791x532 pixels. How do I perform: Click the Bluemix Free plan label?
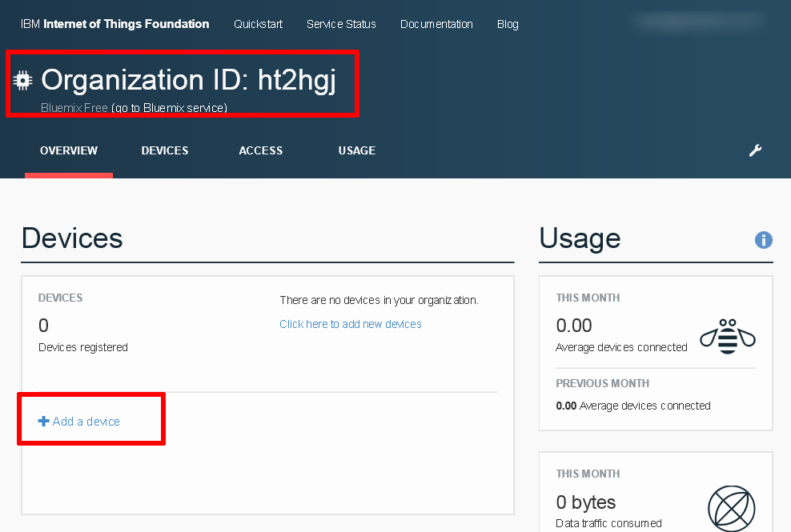tap(74, 108)
